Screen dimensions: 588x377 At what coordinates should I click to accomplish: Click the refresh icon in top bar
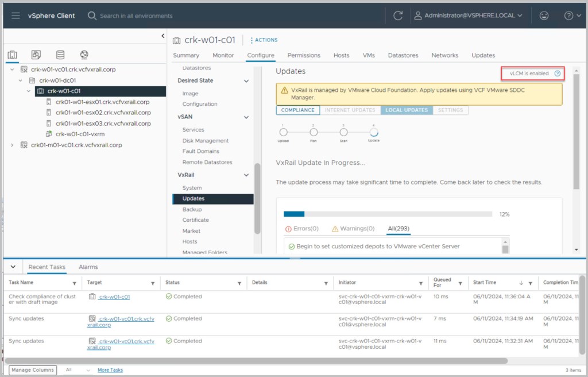(x=398, y=16)
